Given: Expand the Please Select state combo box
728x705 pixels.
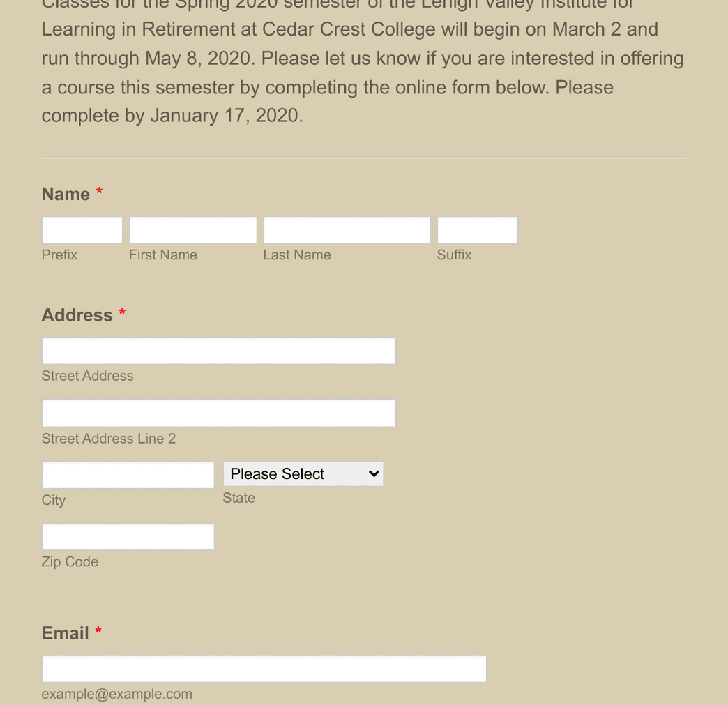Looking at the screenshot, I should [x=303, y=473].
